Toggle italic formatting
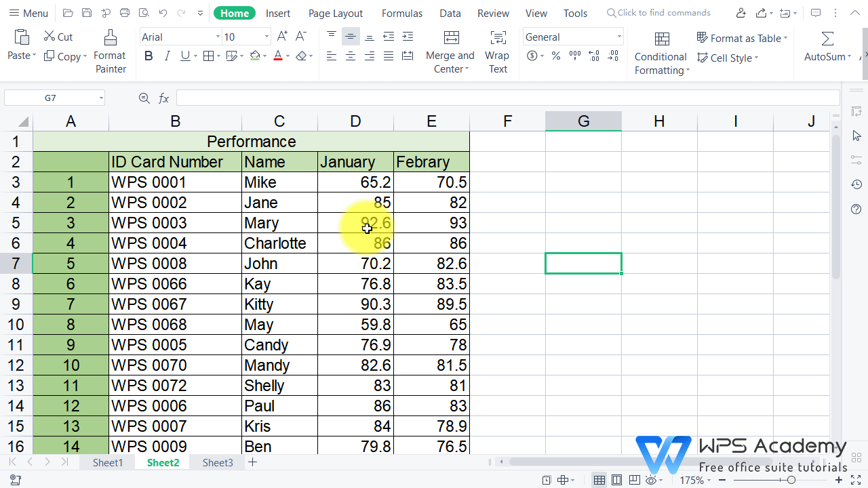This screenshot has height=488, width=868. 167,56
